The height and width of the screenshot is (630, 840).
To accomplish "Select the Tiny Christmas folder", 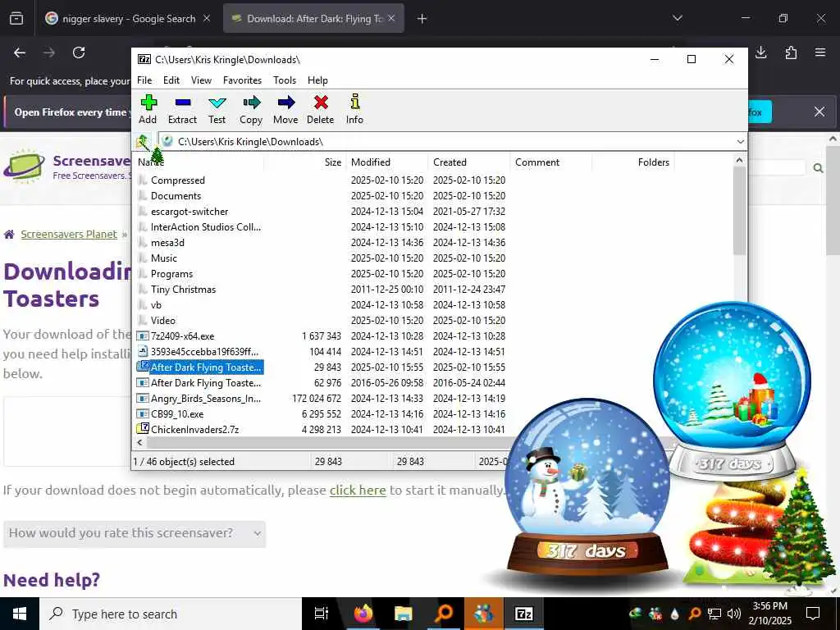I will [183, 290].
